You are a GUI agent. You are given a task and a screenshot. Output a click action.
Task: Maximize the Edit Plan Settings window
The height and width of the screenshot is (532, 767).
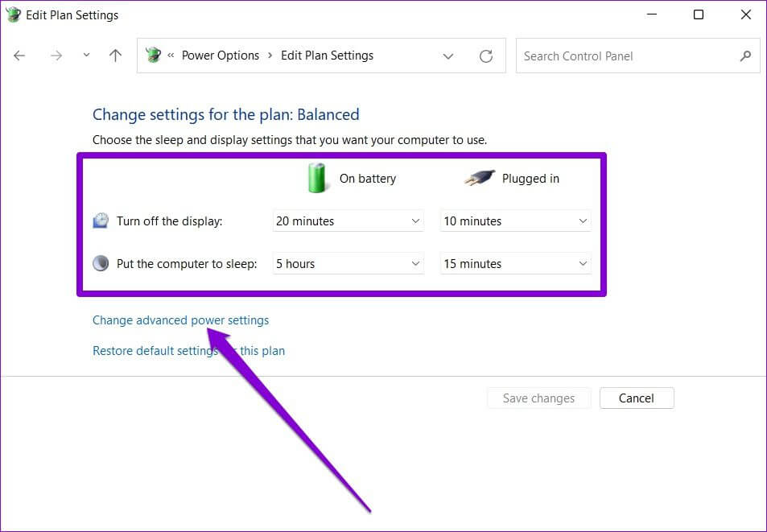(x=699, y=14)
